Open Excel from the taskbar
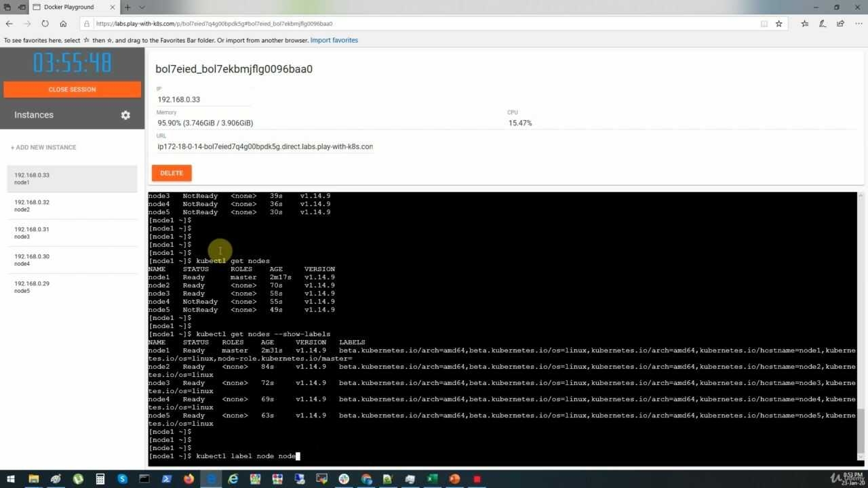The height and width of the screenshot is (488, 868). tap(432, 479)
